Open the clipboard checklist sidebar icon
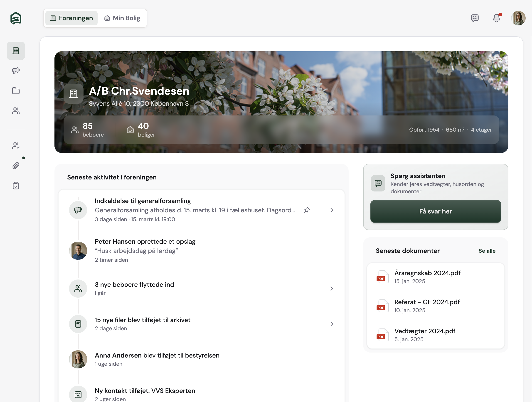532x402 pixels. [x=16, y=186]
